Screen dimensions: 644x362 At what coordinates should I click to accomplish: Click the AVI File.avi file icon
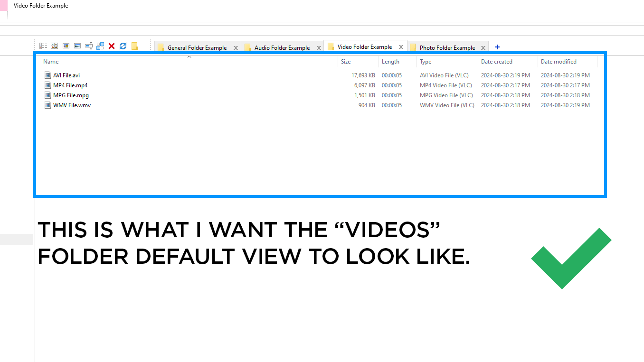(47, 75)
